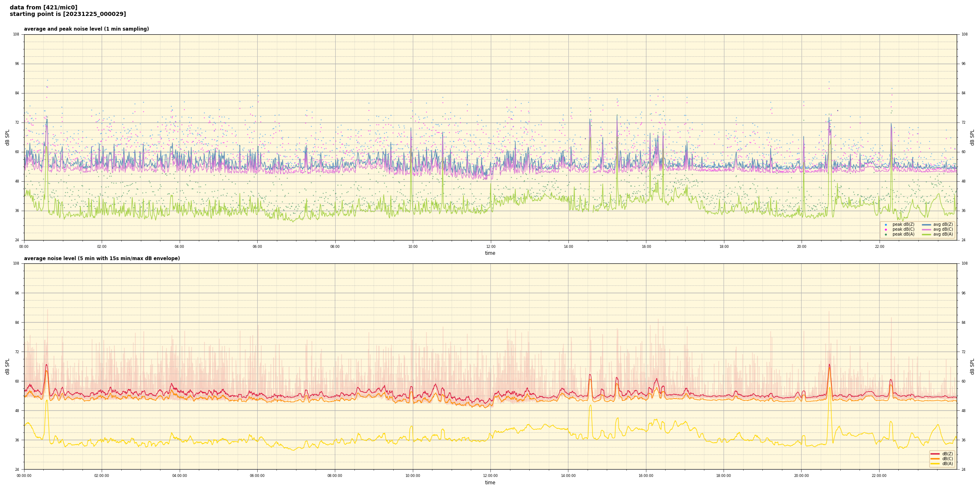Click the blue peak dB(Z) legend marker

pos(886,225)
